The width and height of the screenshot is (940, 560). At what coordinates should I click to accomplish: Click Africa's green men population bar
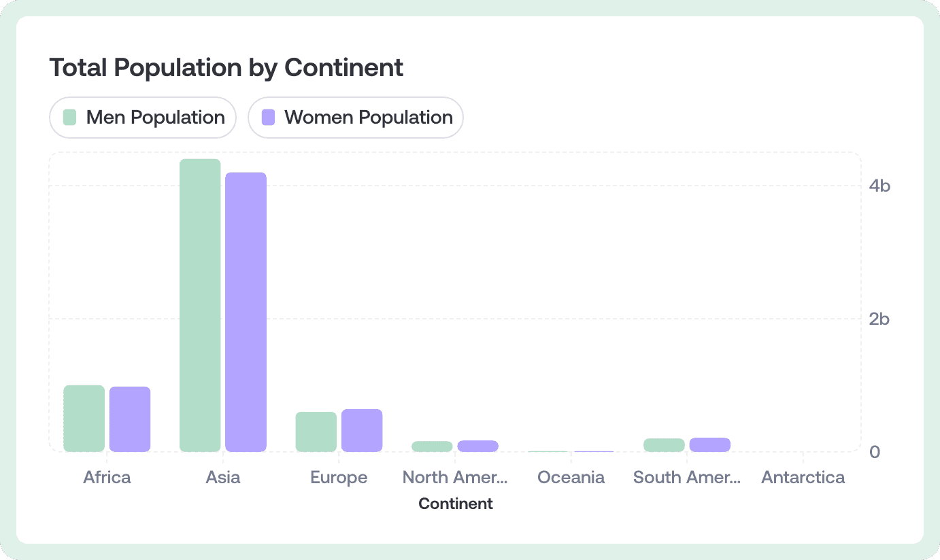84,418
